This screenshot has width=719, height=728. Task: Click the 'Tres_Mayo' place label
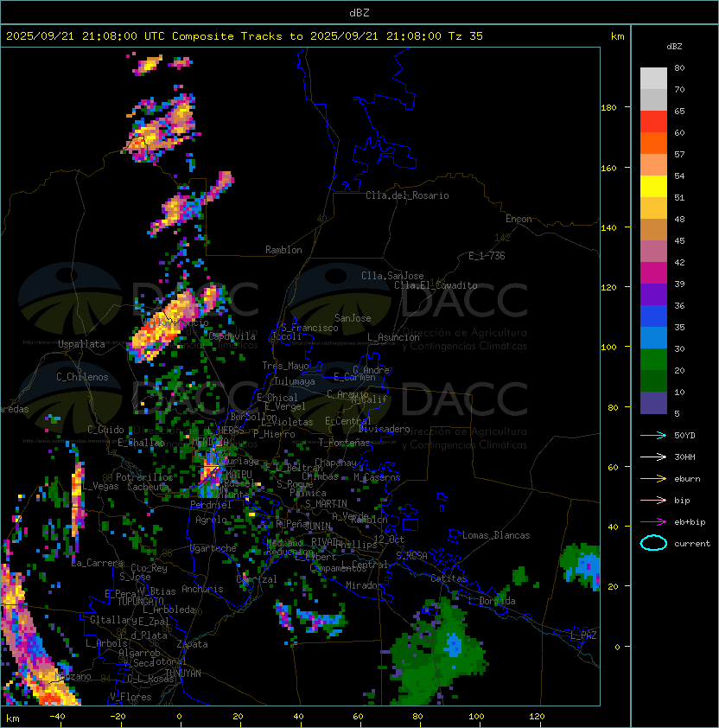[x=285, y=366]
